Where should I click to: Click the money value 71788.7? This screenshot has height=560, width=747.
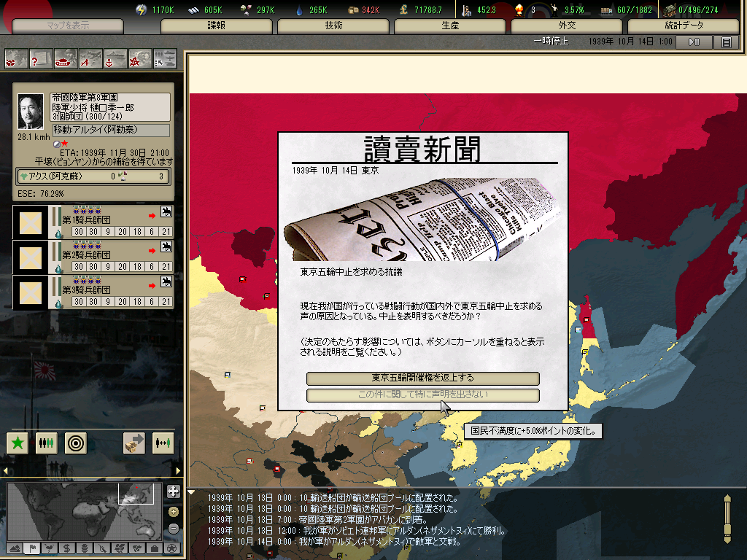point(427,10)
